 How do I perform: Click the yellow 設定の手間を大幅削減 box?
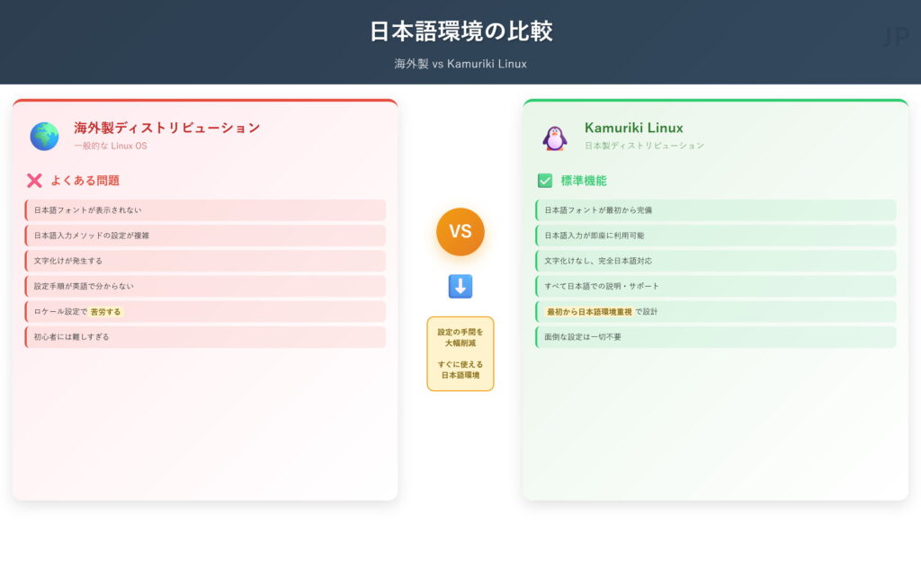click(460, 353)
